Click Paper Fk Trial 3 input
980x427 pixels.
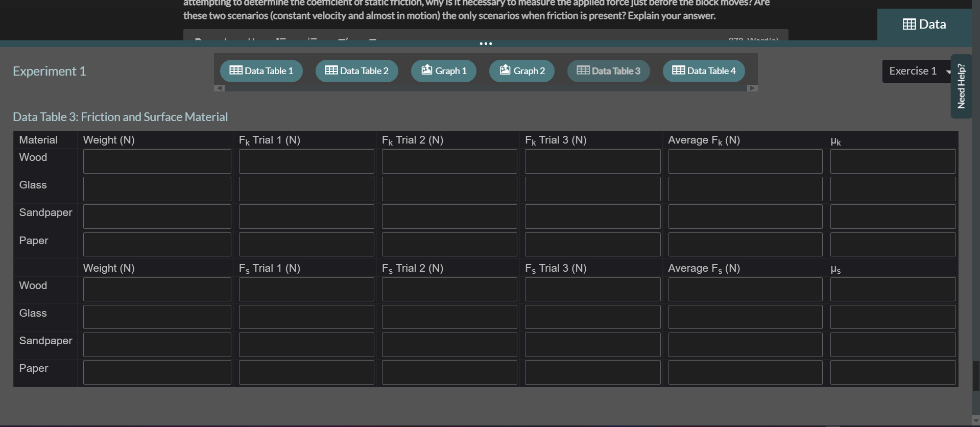click(593, 245)
